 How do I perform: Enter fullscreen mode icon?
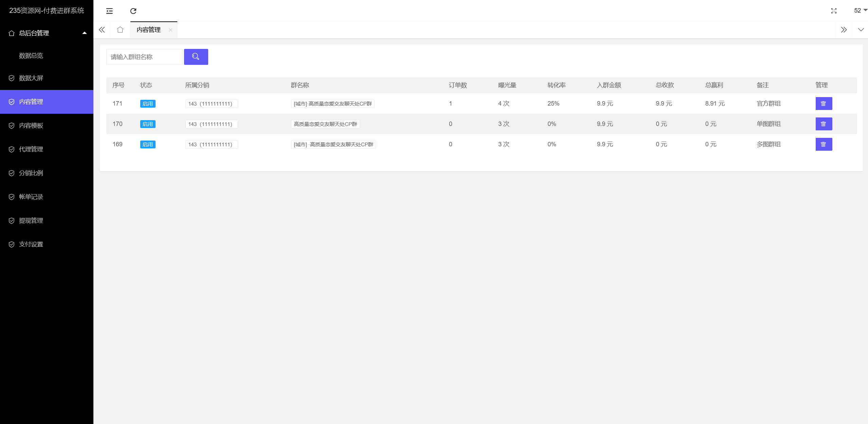834,11
